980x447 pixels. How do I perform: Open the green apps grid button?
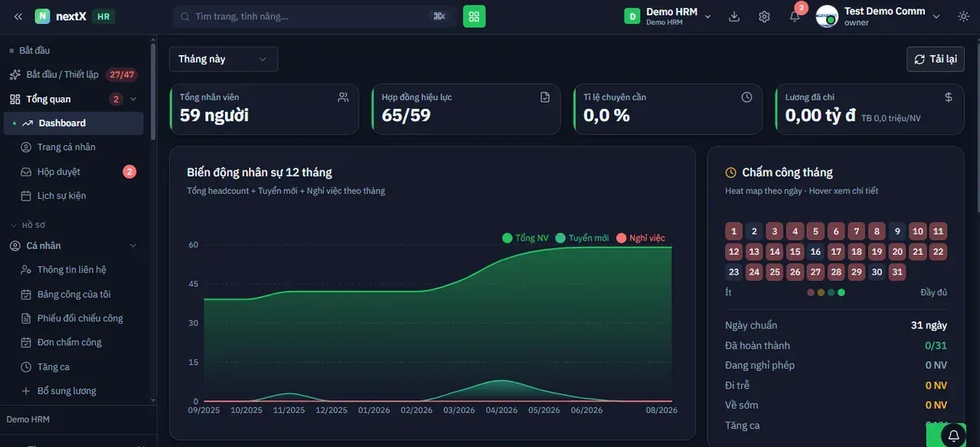coord(474,16)
